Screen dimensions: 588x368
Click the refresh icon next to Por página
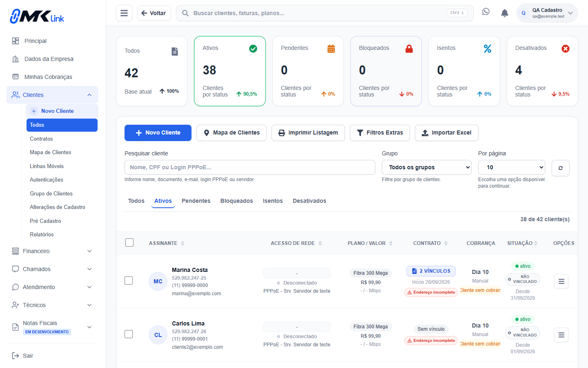click(561, 168)
